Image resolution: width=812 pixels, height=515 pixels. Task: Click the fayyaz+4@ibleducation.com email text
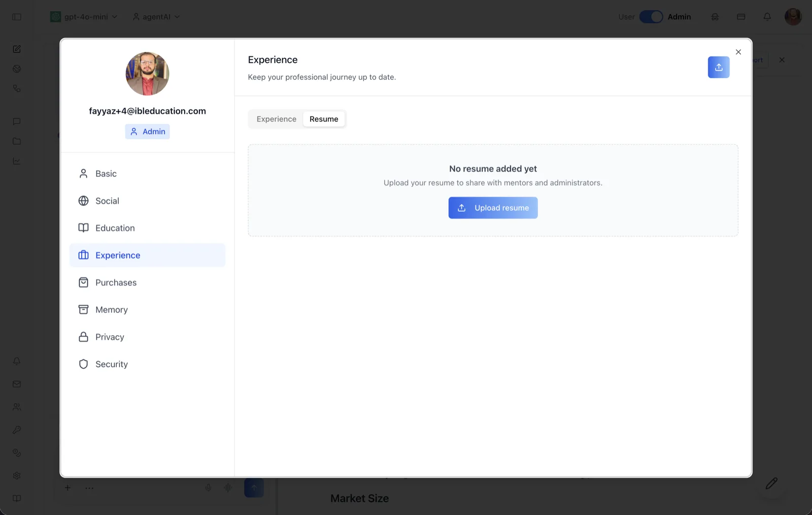(147, 111)
